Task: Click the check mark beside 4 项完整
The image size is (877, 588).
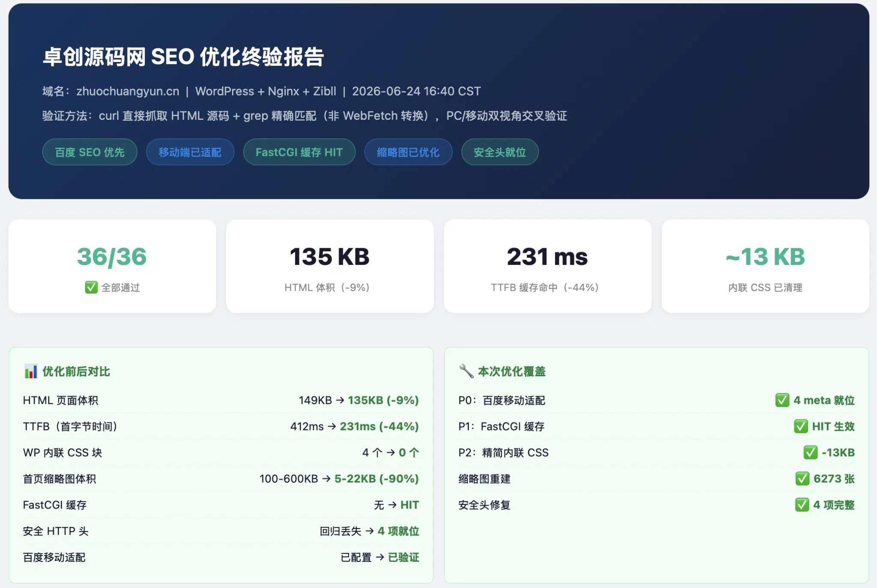Action: pos(802,505)
